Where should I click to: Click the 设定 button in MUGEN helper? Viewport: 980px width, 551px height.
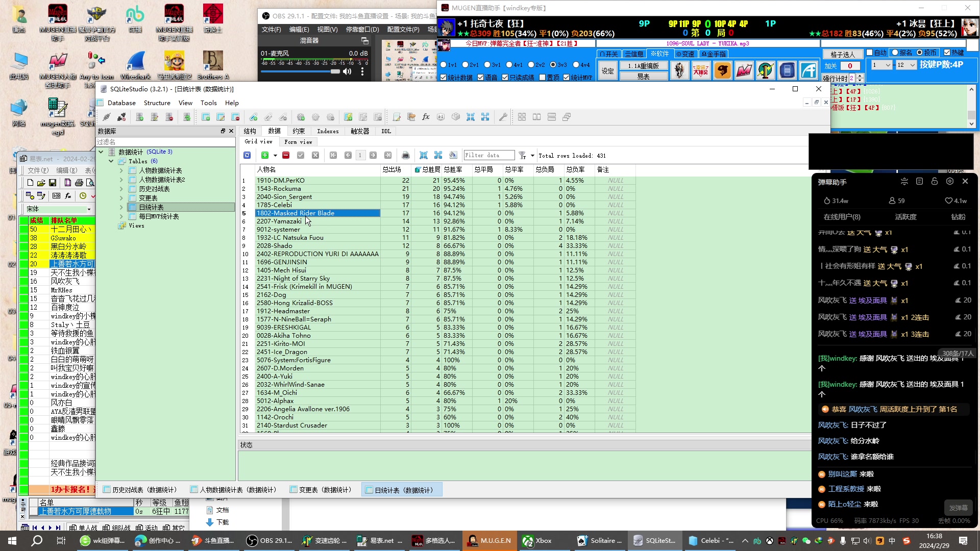[x=607, y=71]
